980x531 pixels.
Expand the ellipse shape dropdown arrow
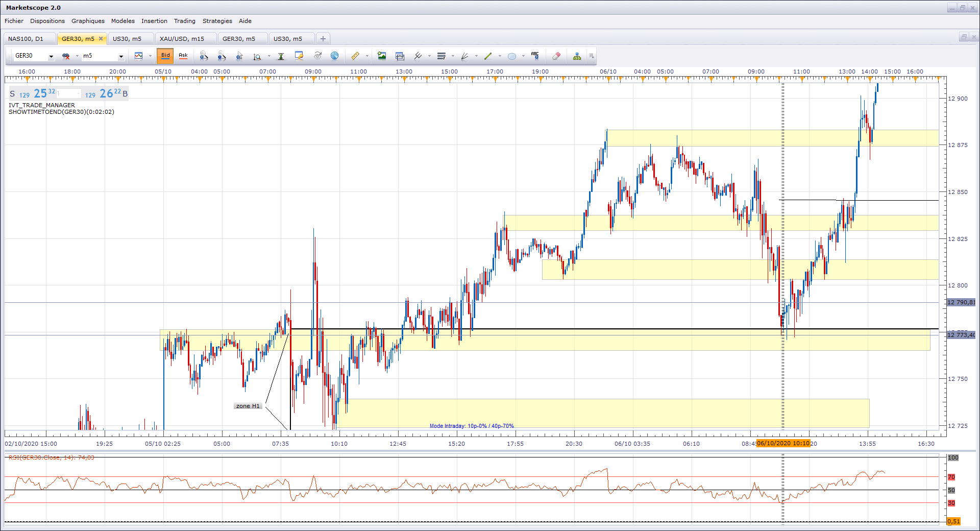click(x=523, y=56)
